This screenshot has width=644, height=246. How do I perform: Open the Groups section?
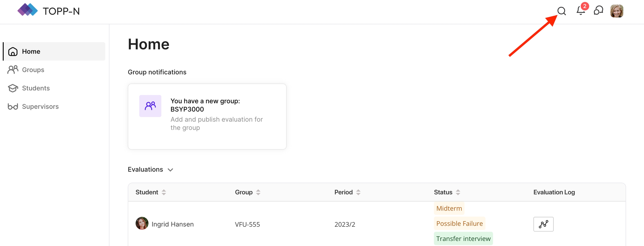coord(33,70)
